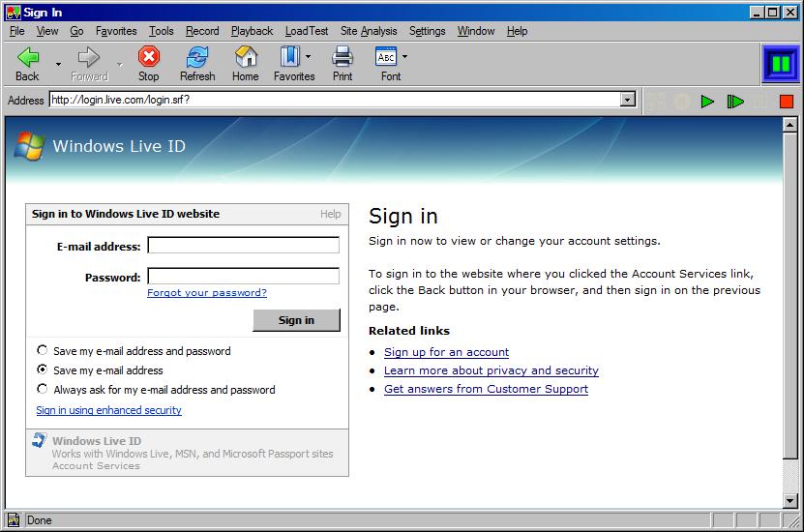Open Learn more about privacy and security
This screenshot has width=804, height=532.
491,370
